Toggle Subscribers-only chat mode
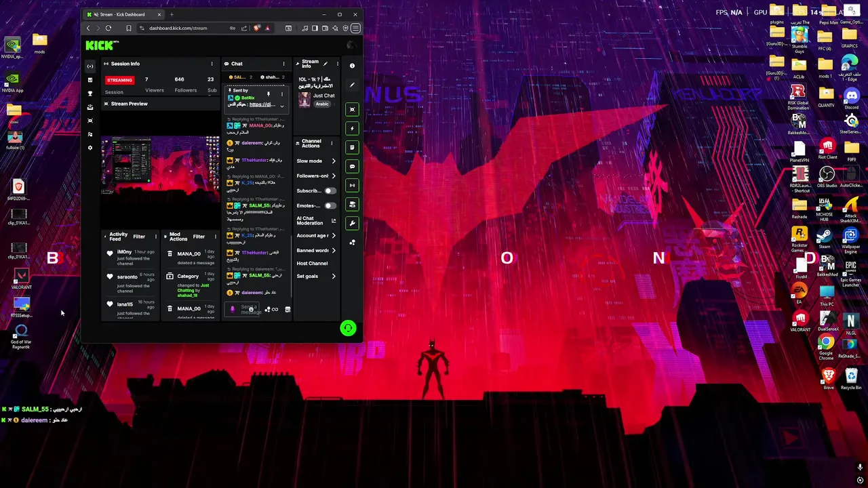 tap(330, 191)
